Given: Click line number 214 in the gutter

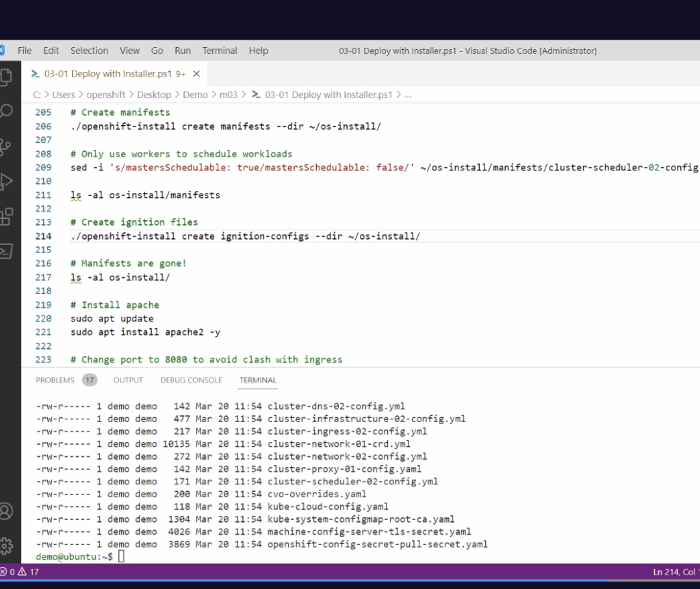Looking at the screenshot, I should pos(43,236).
